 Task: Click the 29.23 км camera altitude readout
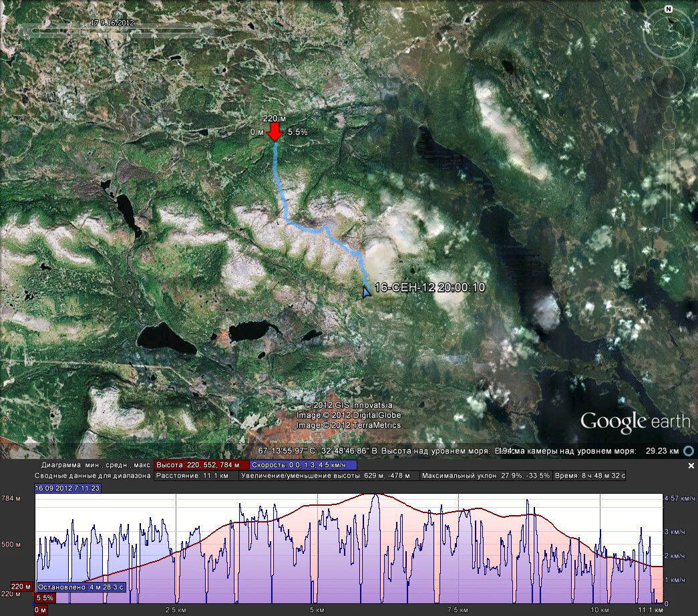click(x=662, y=451)
